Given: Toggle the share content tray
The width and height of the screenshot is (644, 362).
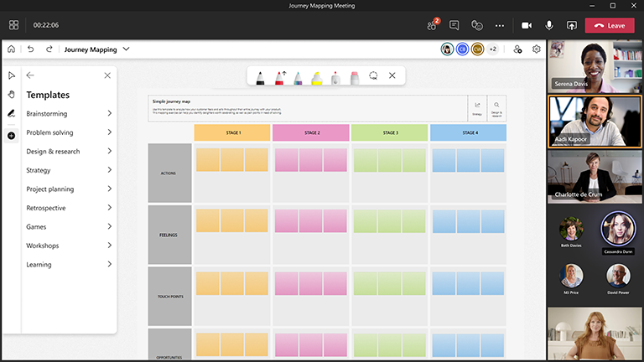Looking at the screenshot, I should pos(572,25).
